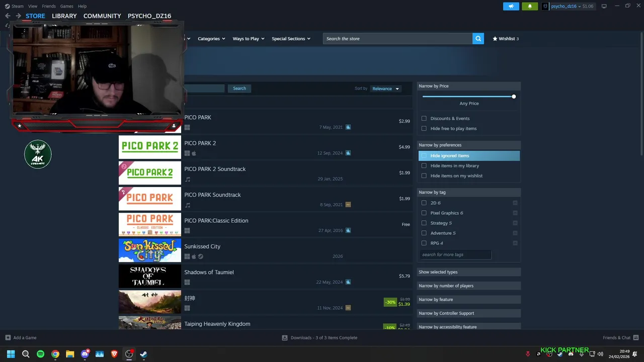This screenshot has height=362, width=644.
Task: Open Discord from the taskbar
Action: [85, 354]
